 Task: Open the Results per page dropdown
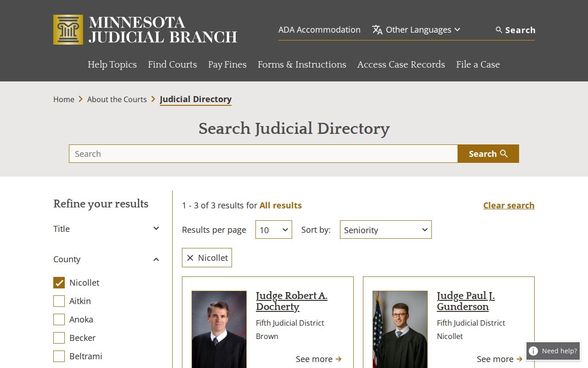(274, 230)
